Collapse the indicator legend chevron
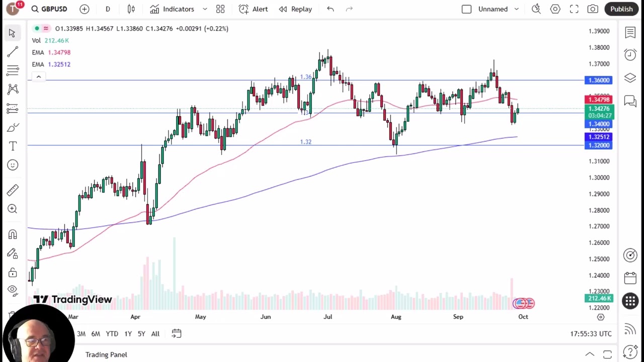Viewport: 644px width, 362px height. [x=38, y=77]
